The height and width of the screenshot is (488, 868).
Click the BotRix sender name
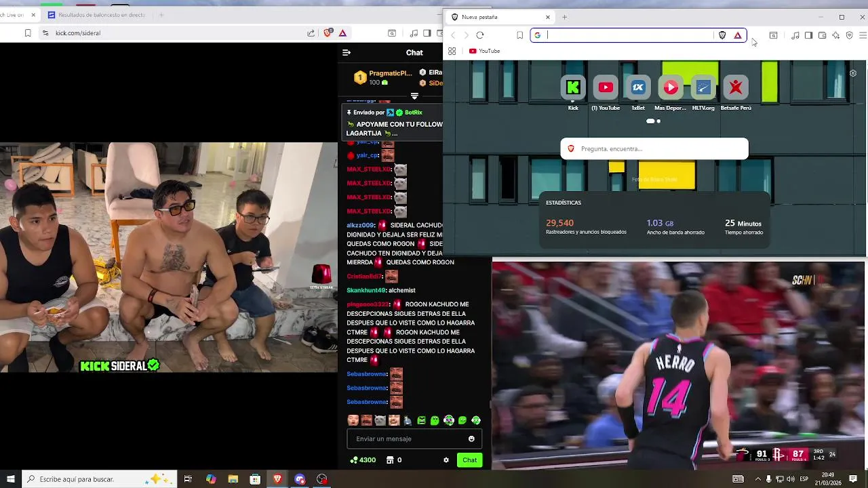414,113
